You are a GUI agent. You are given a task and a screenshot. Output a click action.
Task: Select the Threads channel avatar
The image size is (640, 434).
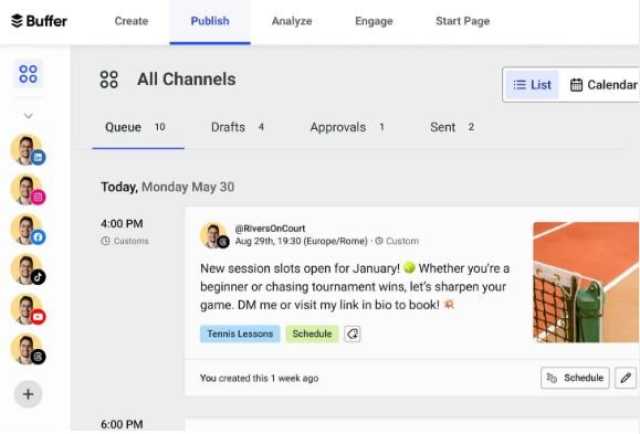click(x=27, y=349)
